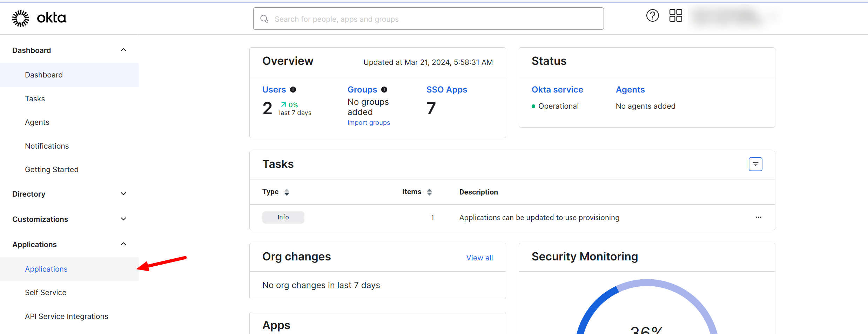Open the three-dot menu on Info task row

point(758,218)
